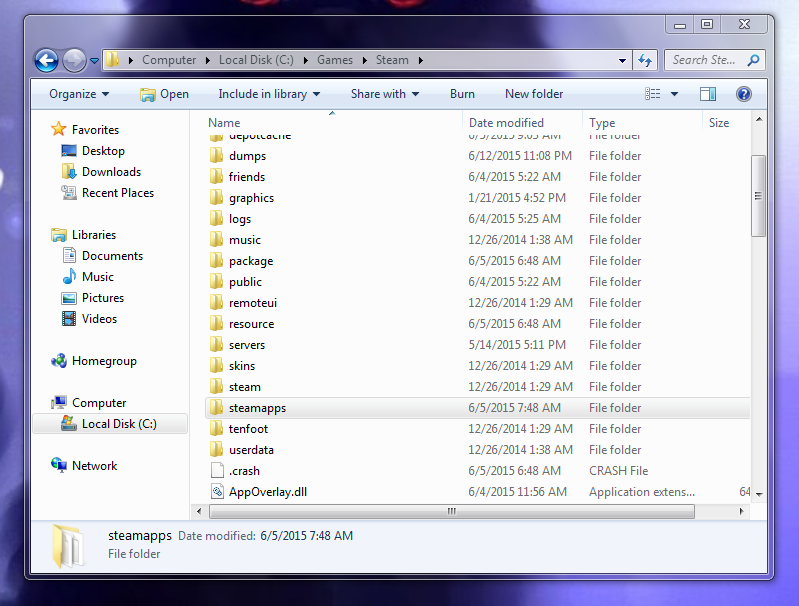Expand the arrow after Steam breadcrumb
The width and height of the screenshot is (799, 606).
click(420, 60)
